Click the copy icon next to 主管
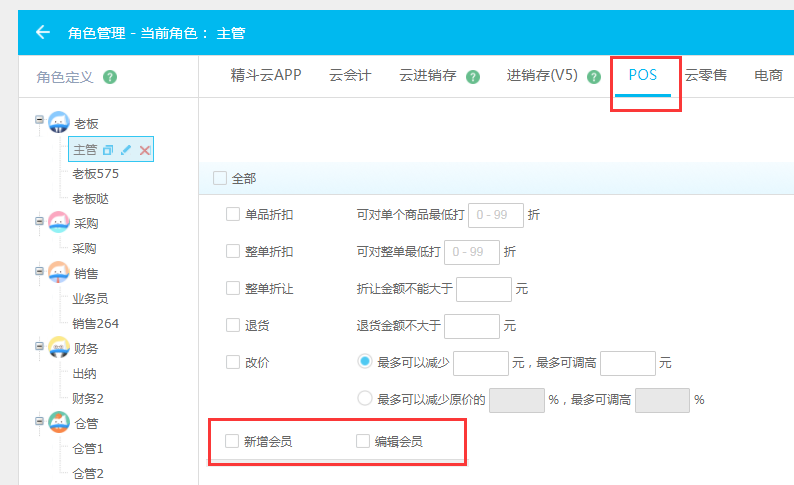Viewport: 794px width, 485px height. [x=109, y=150]
